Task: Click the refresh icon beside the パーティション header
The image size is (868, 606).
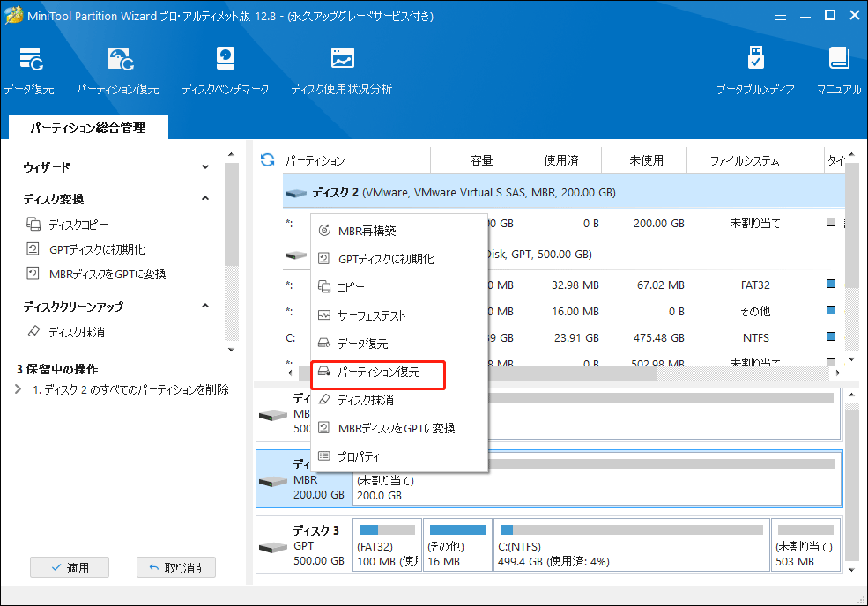Action: (267, 160)
